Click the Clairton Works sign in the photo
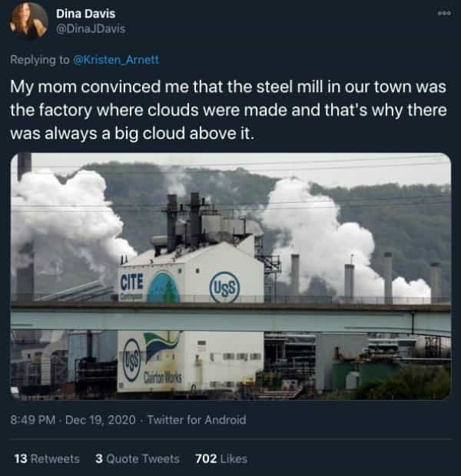The image size is (461, 476). pos(164,376)
